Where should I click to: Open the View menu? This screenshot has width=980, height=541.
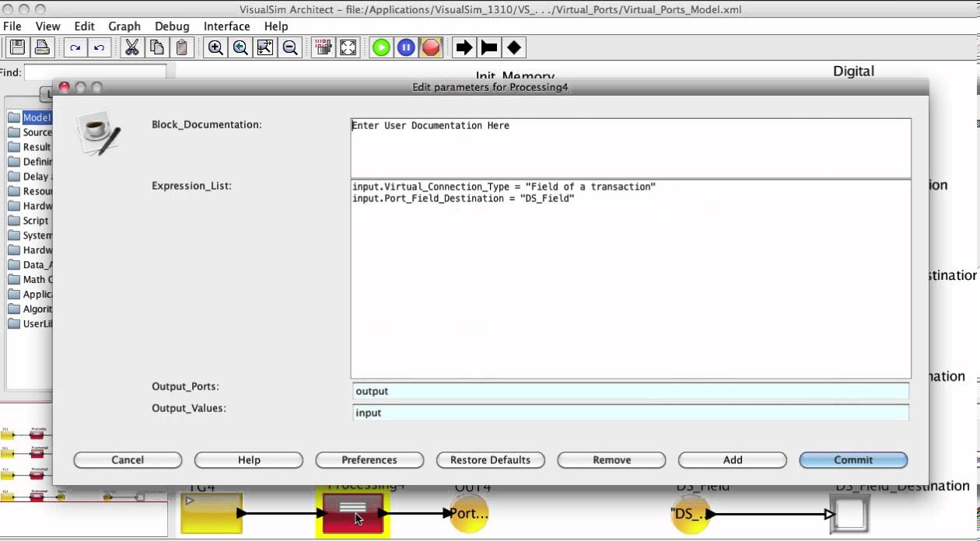[48, 26]
